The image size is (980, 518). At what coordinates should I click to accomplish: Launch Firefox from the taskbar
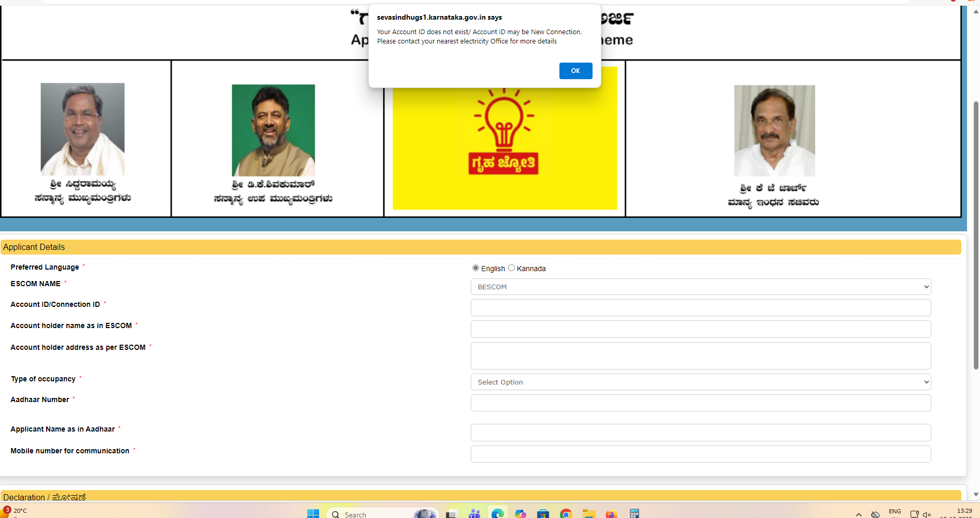611,513
